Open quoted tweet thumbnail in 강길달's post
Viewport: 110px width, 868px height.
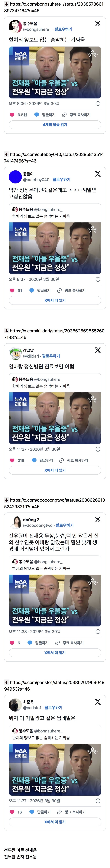tap(55, 418)
